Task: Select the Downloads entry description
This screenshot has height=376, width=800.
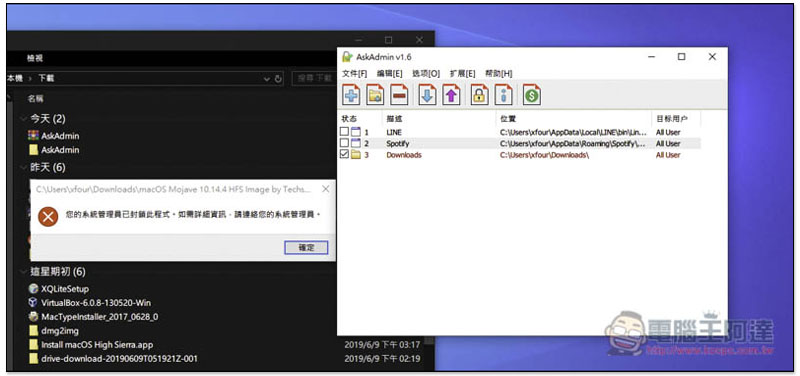Action: (x=404, y=155)
